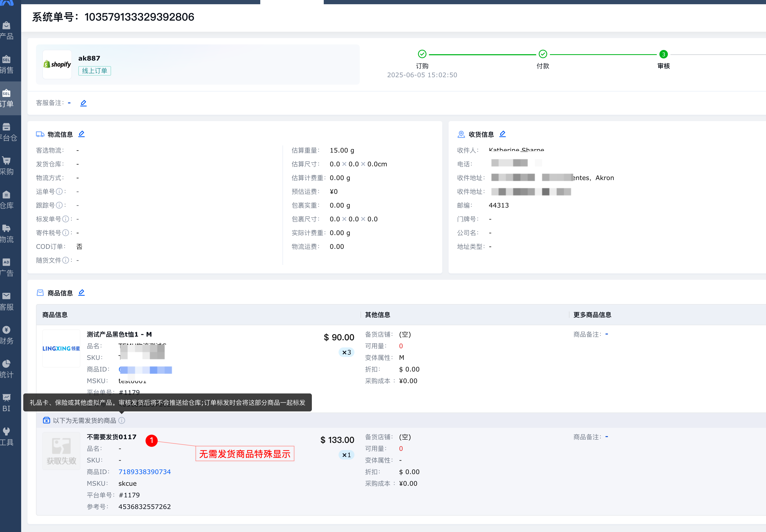The width and height of the screenshot is (766, 532).
Task: Click reference number 4536832557262
Action: (144, 507)
